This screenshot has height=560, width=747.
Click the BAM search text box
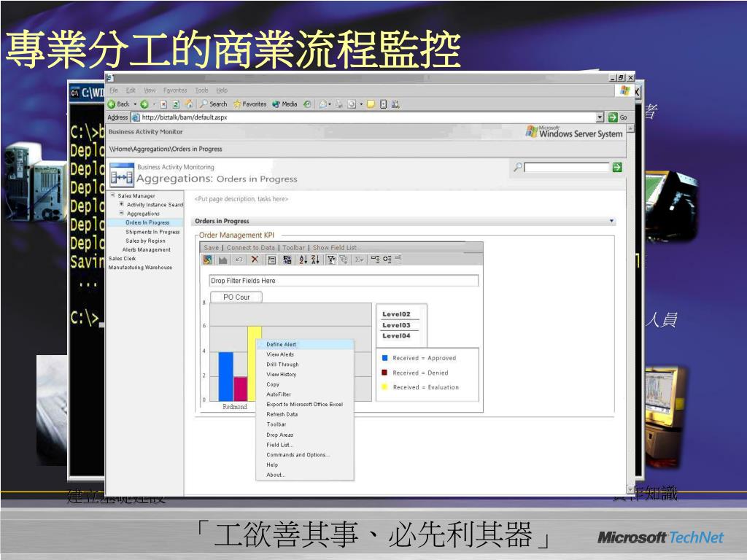click(566, 167)
